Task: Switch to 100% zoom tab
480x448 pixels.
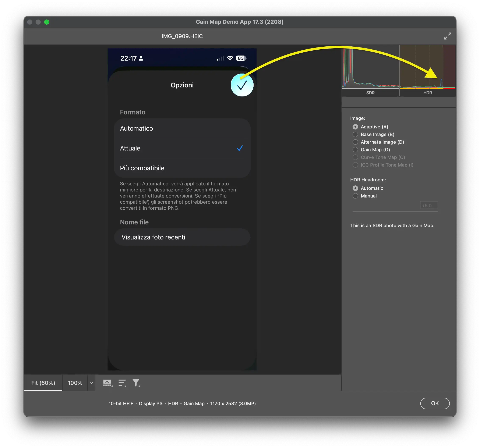Action: tap(75, 383)
